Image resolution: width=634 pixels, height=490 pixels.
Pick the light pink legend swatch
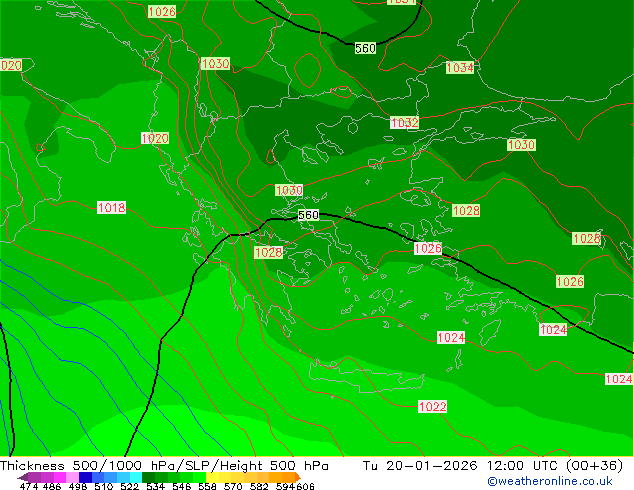click(72, 477)
